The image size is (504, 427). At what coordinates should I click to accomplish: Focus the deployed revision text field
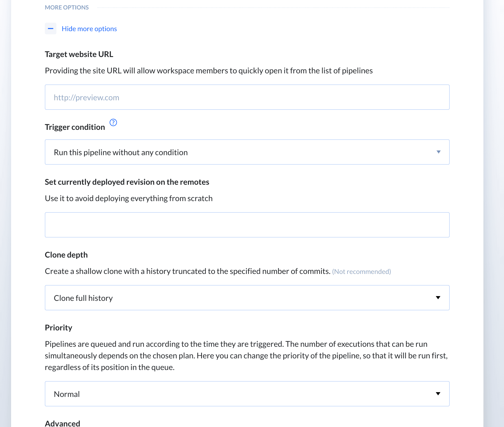(247, 225)
